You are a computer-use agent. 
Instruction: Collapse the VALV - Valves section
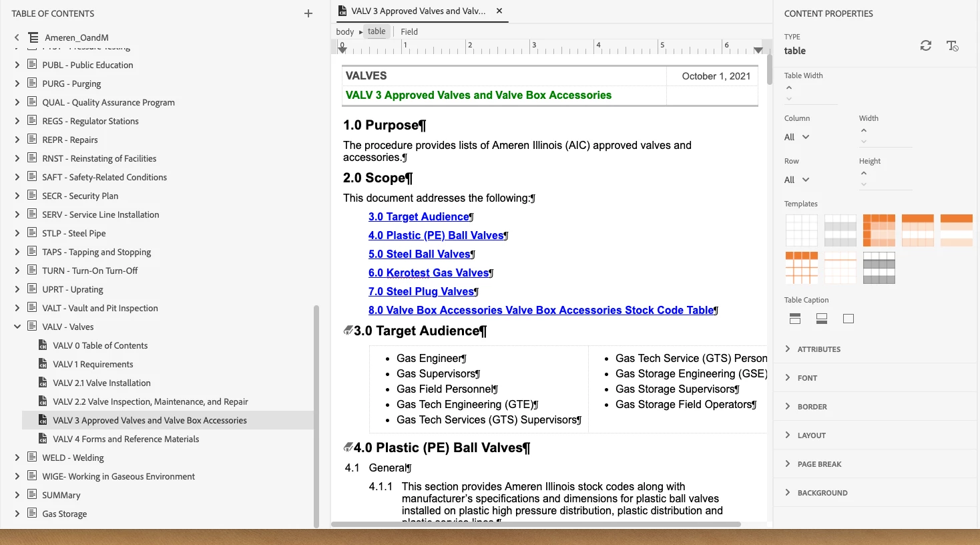pos(17,327)
